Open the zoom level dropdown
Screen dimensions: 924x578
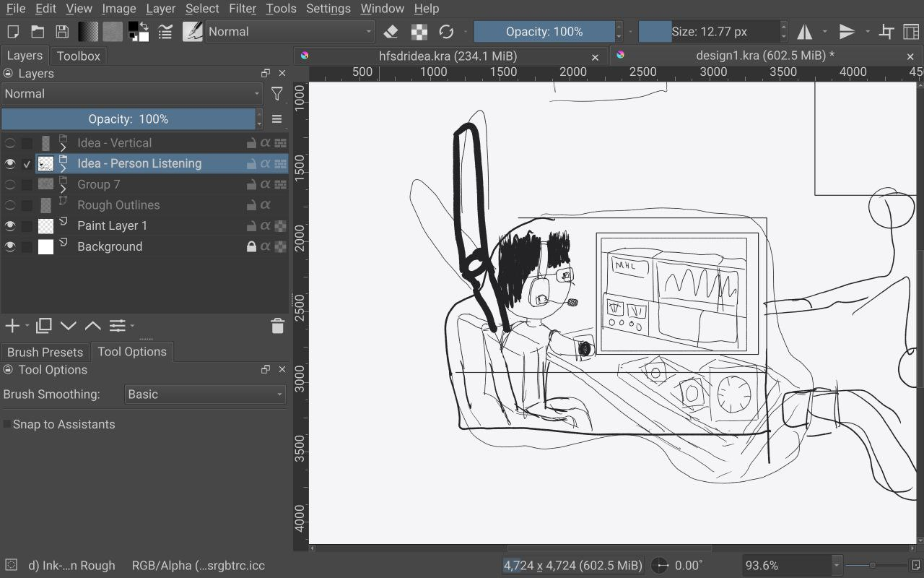pyautogui.click(x=837, y=565)
